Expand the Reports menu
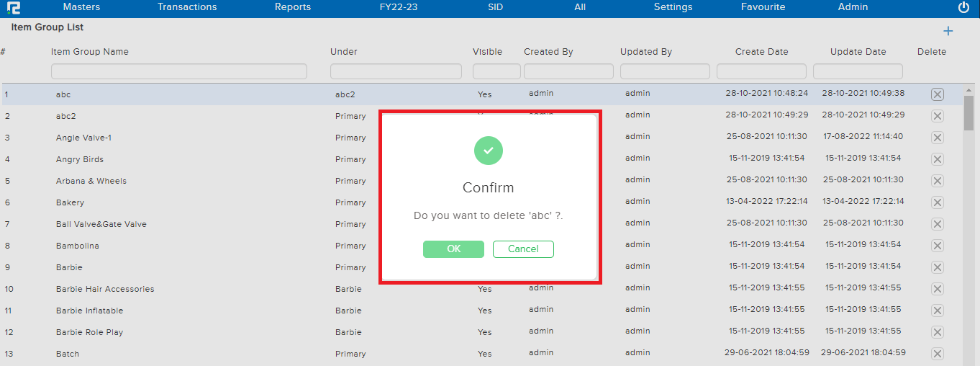The height and width of the screenshot is (366, 980). (x=293, y=7)
